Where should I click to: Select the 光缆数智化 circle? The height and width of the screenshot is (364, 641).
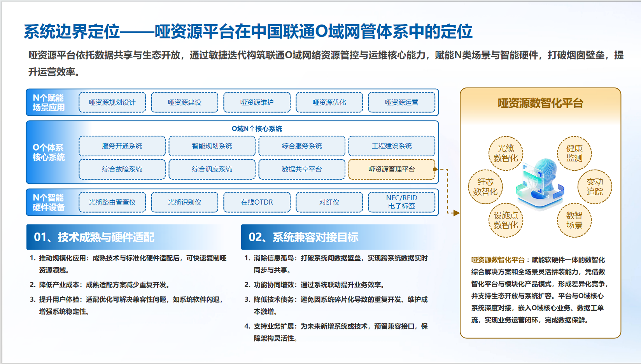(506, 153)
